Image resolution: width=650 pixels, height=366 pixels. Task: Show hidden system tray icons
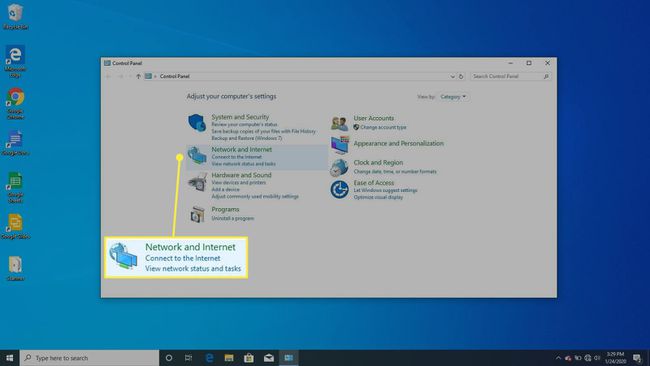pyautogui.click(x=558, y=358)
